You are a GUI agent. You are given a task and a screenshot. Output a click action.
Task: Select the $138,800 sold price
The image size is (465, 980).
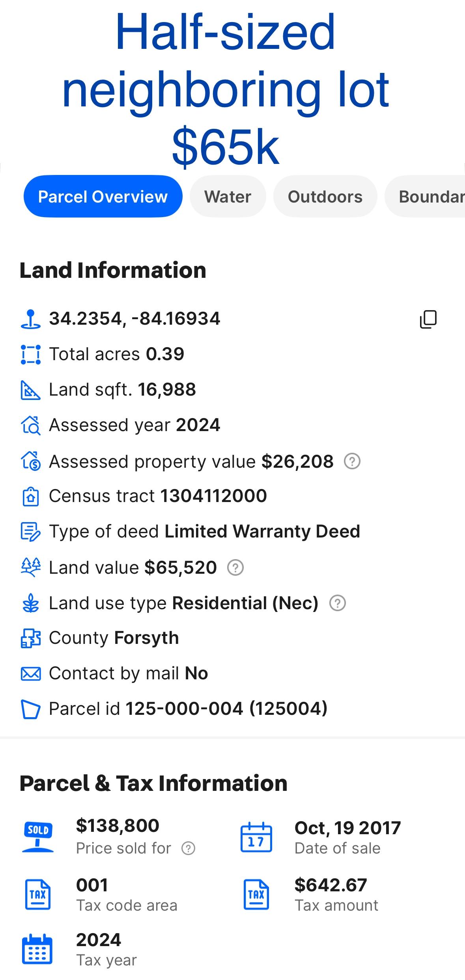coord(118,826)
